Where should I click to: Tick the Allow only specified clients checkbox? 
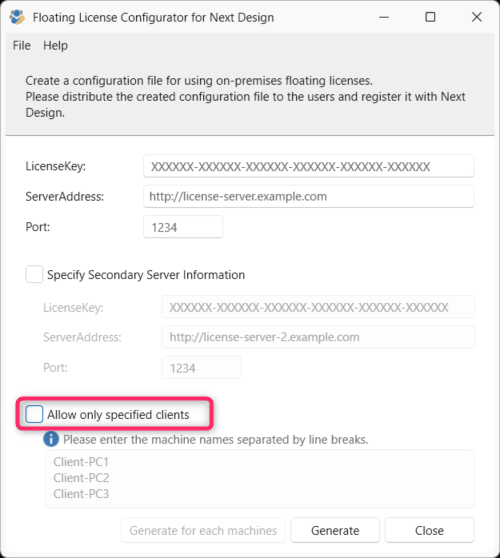34,414
